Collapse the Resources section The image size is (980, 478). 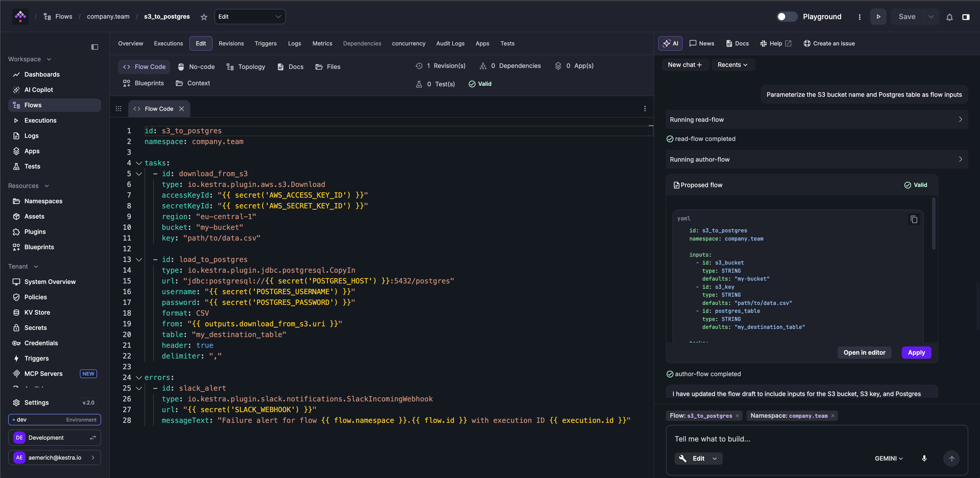click(29, 186)
